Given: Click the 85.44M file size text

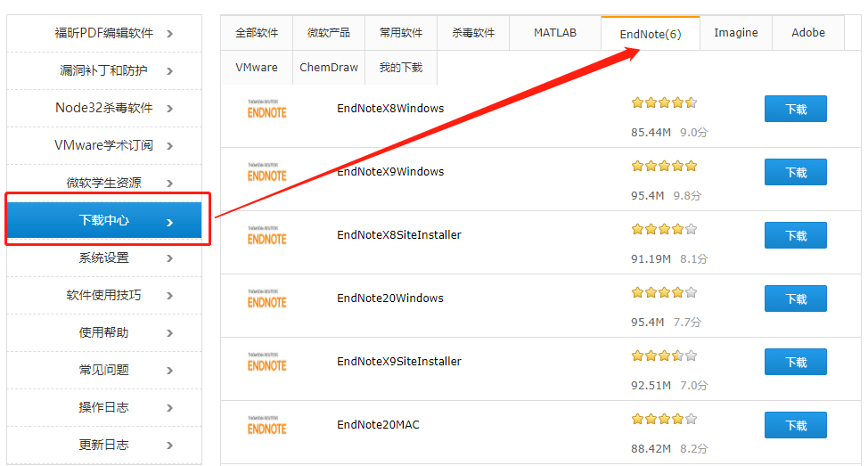Looking at the screenshot, I should click(651, 132).
